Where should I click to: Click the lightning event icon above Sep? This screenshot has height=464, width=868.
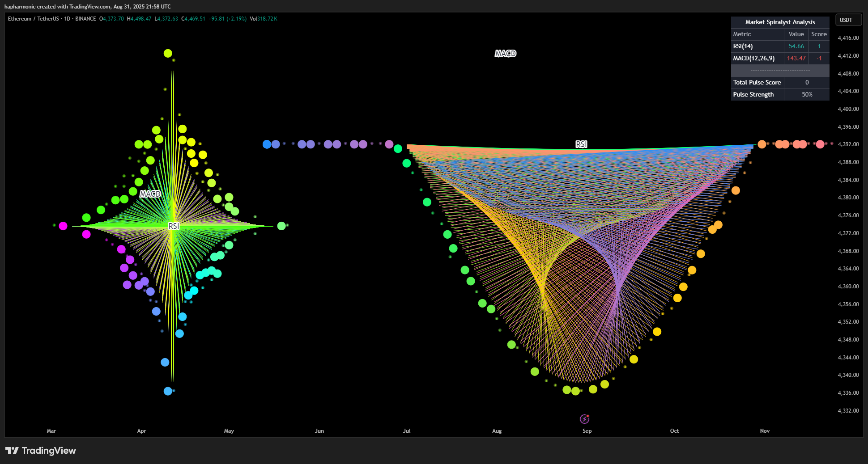(584, 419)
